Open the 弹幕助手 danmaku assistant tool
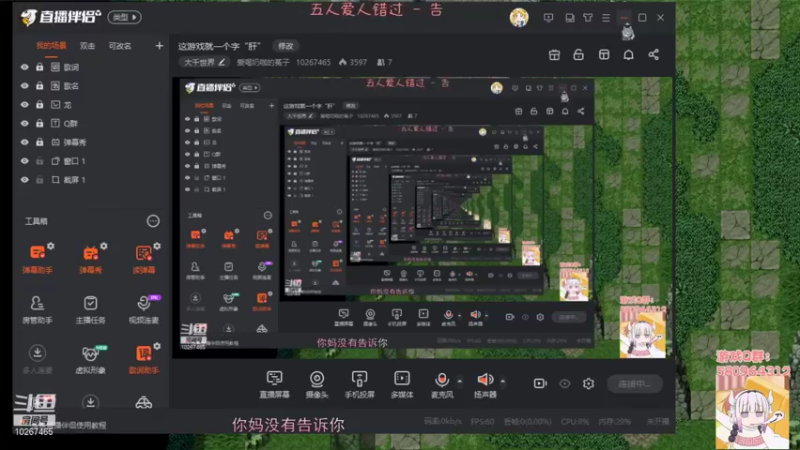This screenshot has height=450, width=800. click(x=37, y=259)
